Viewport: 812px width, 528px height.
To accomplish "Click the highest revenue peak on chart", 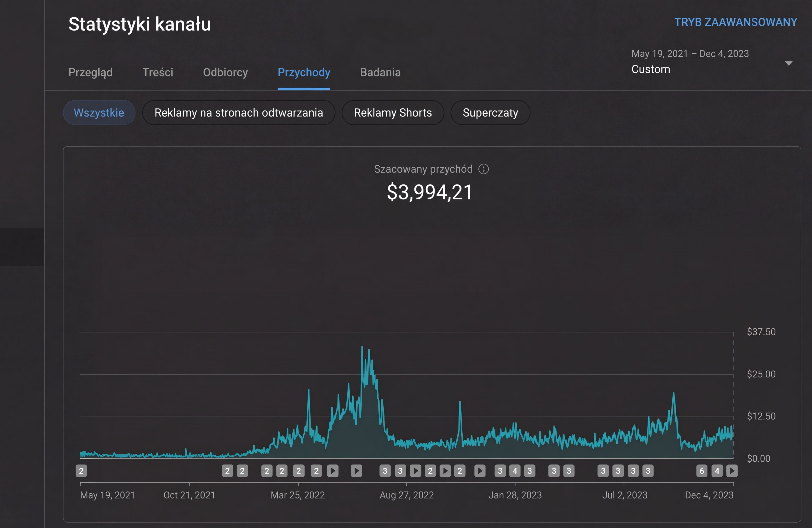I will click(362, 347).
